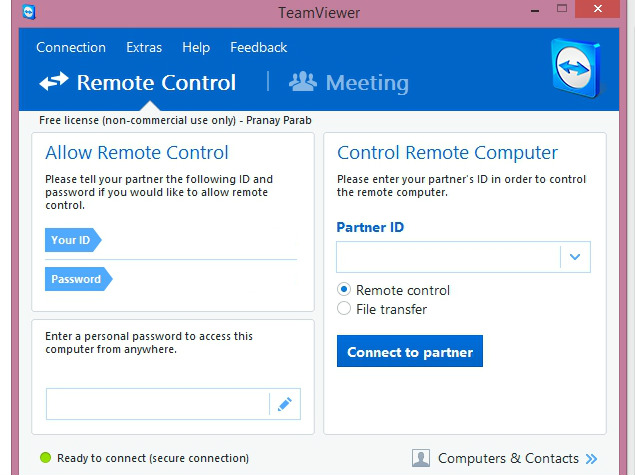
Task: Click the Meeting people icon
Action: 303,81
